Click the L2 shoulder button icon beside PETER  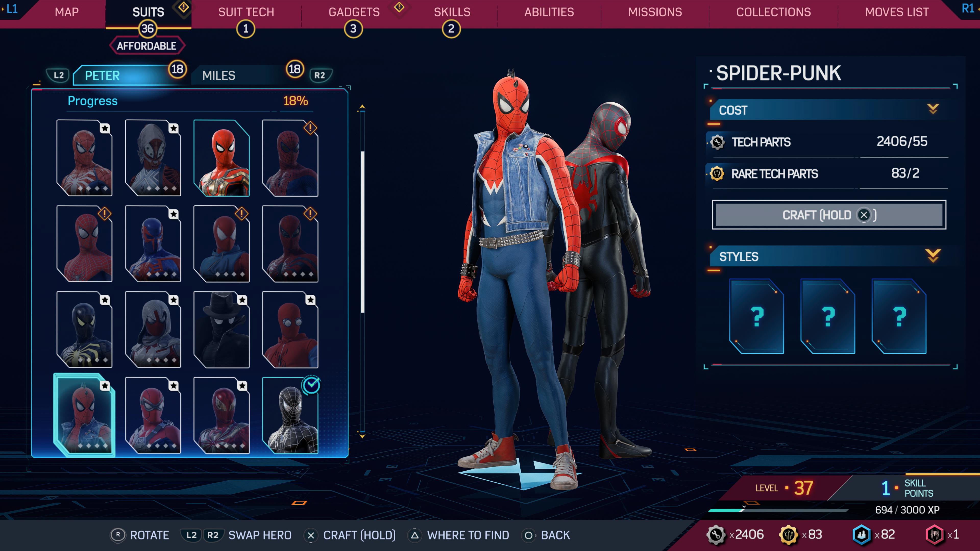pos(58,75)
